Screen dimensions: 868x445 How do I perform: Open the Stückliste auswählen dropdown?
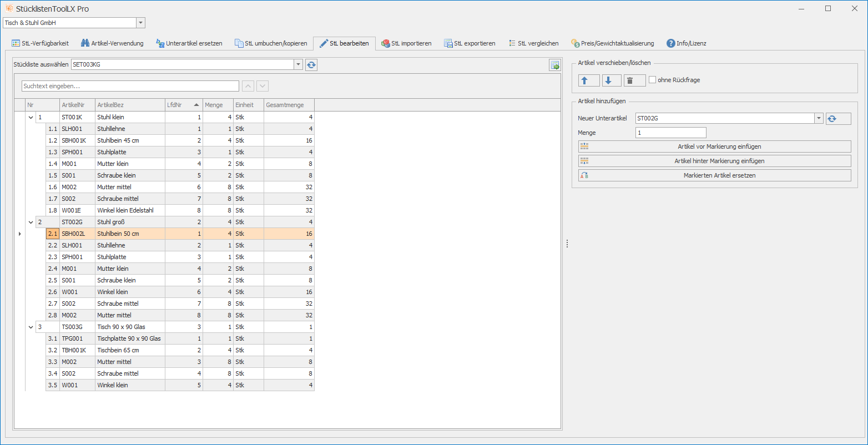[299, 65]
